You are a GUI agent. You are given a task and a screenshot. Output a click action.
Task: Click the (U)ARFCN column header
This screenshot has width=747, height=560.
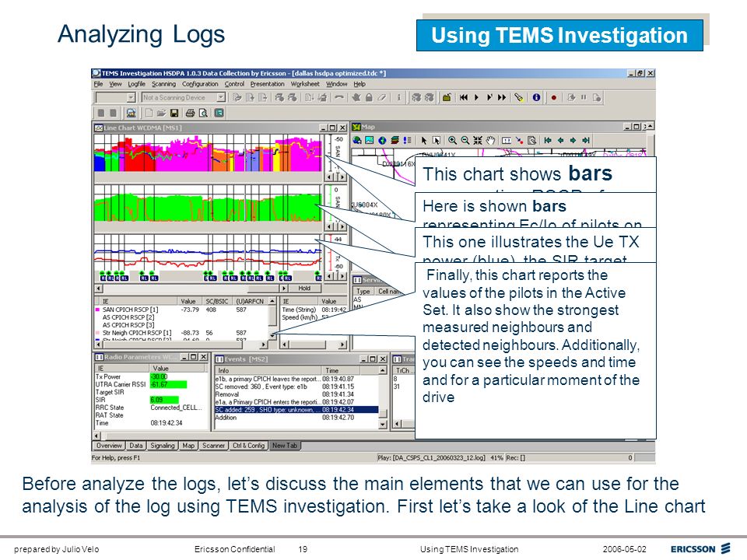pos(250,302)
